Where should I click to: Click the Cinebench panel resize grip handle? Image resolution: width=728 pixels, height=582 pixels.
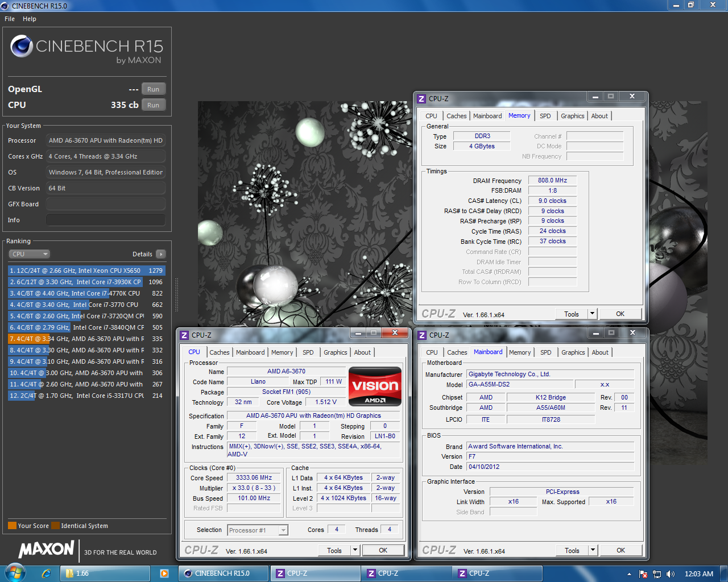(x=176, y=294)
